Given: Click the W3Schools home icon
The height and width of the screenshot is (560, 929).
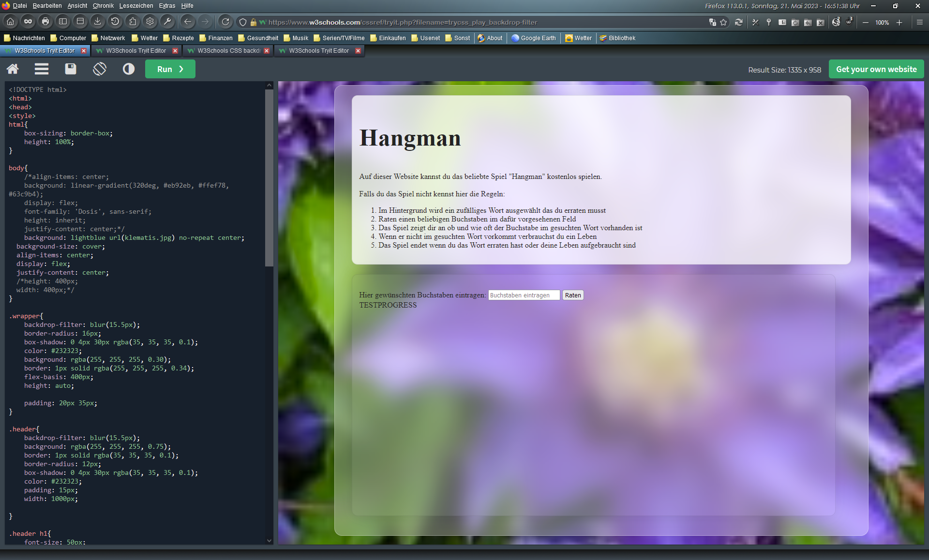Looking at the screenshot, I should pyautogui.click(x=13, y=69).
